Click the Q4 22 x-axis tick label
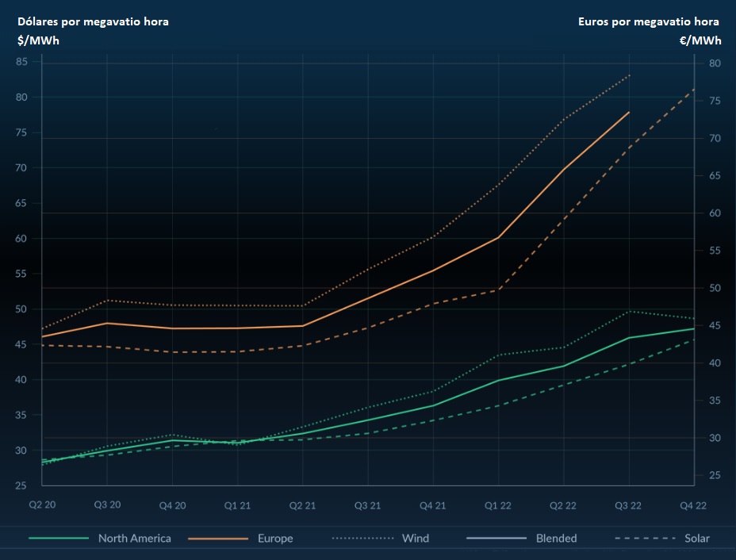Viewport: 736px width, 560px height. 694,504
